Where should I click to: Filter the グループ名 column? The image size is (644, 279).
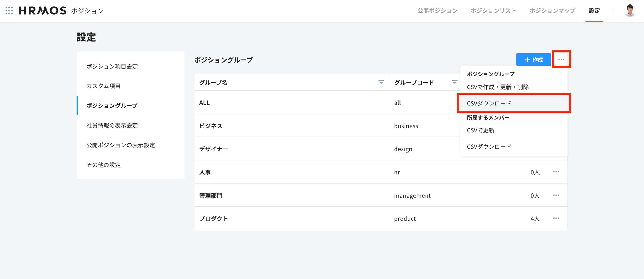pyautogui.click(x=381, y=82)
